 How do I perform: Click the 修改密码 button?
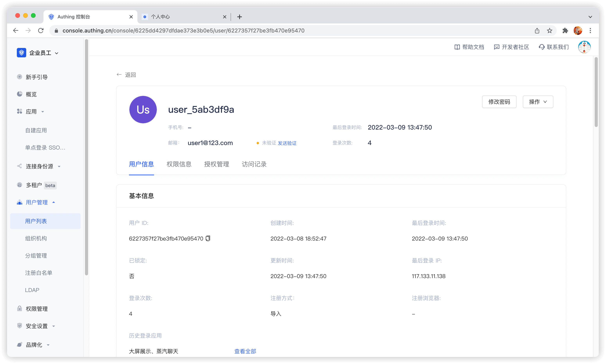coord(499,102)
